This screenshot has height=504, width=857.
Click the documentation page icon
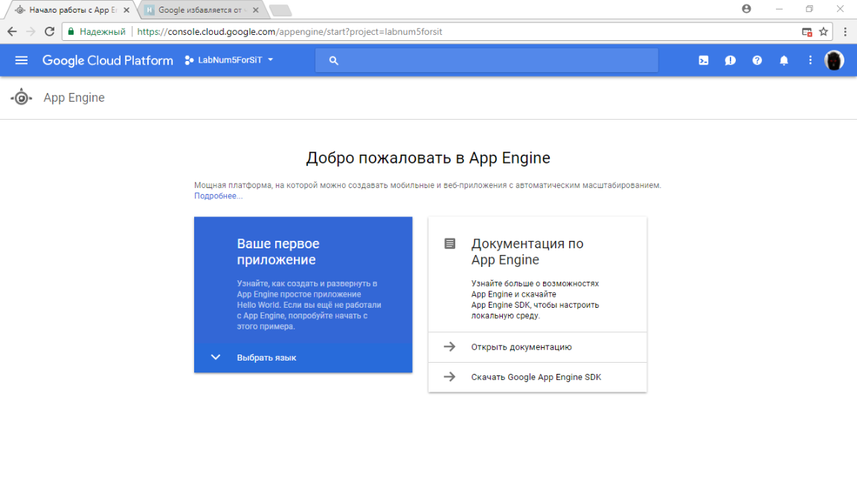[450, 244]
